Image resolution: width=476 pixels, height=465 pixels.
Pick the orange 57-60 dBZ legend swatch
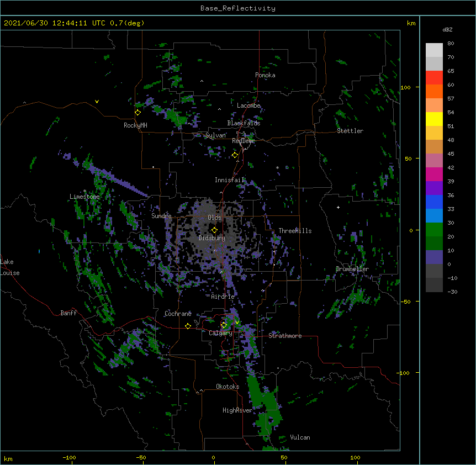[434, 91]
